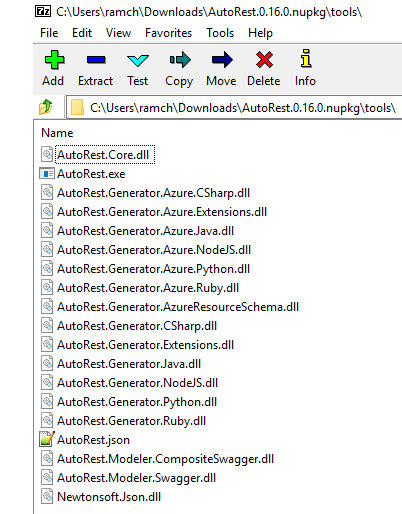
Task: Click the file icon beside AutoRest.Generator.Azure.Ruby.dll
Action: [47, 287]
